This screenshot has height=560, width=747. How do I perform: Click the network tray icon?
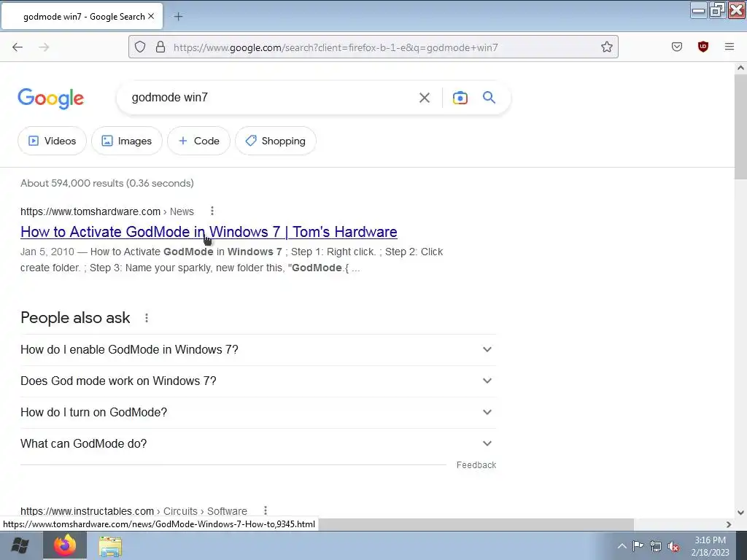pos(656,546)
